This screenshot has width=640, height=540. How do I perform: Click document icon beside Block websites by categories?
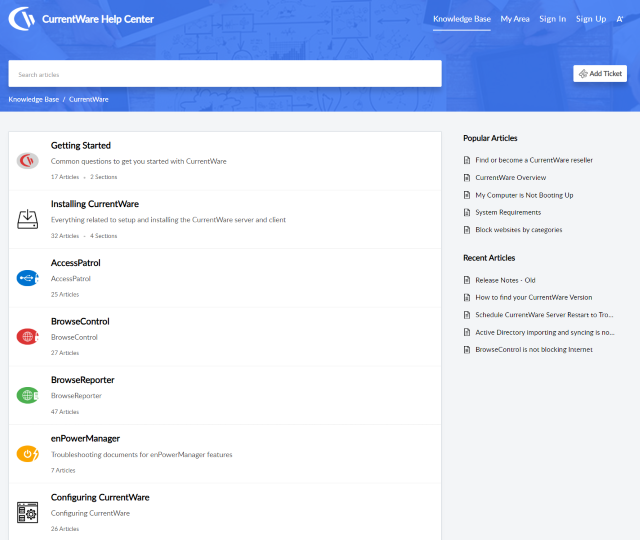(x=467, y=230)
